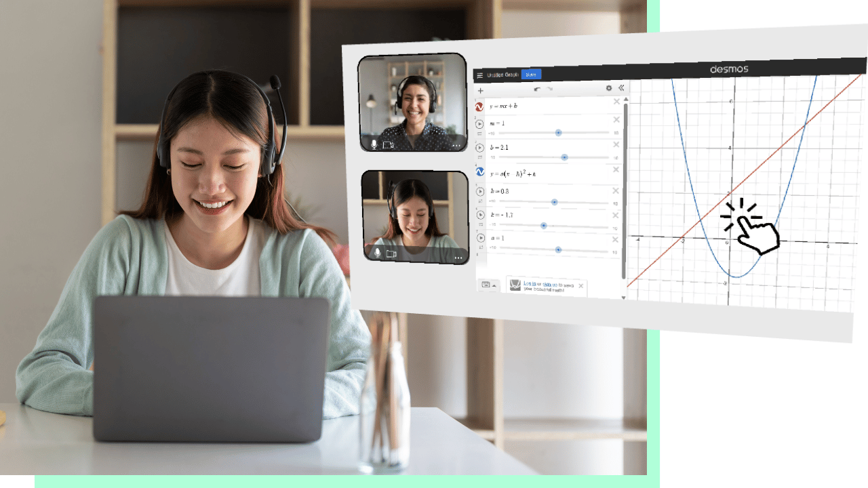Toggle visibility of red line y=mx+b
Screen dimensions: 868x488
[479, 106]
